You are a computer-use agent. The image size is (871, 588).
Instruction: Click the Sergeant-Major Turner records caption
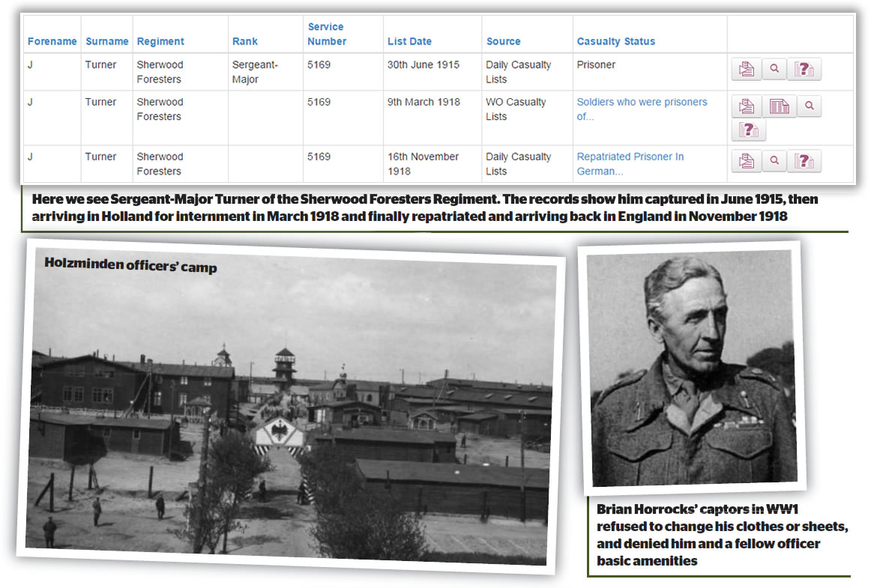(x=425, y=207)
